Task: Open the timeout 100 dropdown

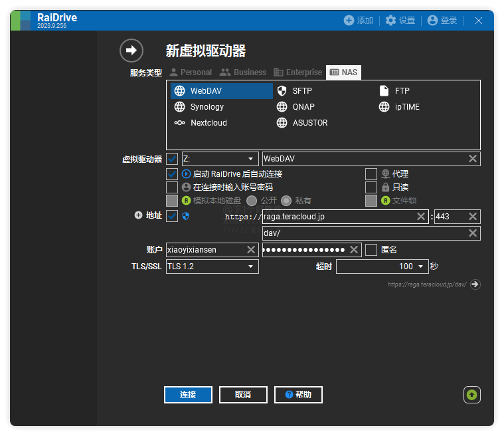Action: pos(382,267)
